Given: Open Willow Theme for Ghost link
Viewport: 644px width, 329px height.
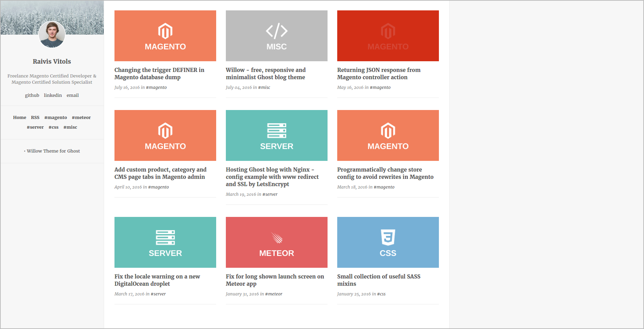Looking at the screenshot, I should click(x=53, y=151).
